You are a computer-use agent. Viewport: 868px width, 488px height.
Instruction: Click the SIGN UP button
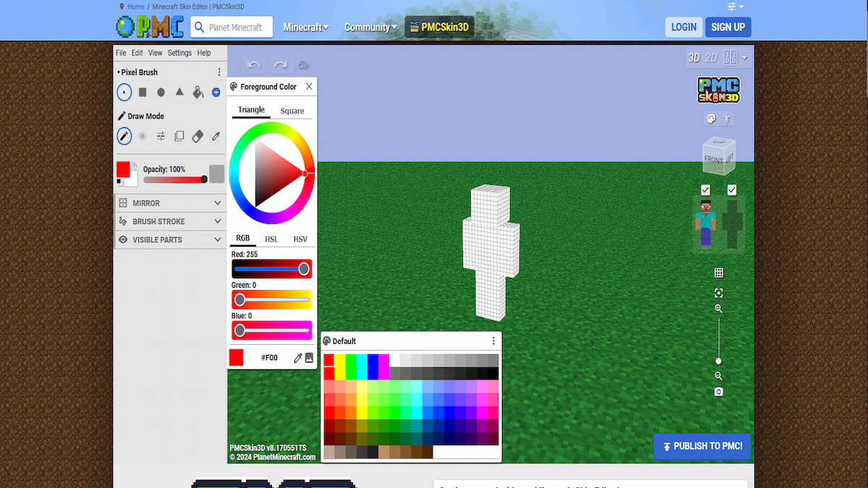[x=728, y=27]
